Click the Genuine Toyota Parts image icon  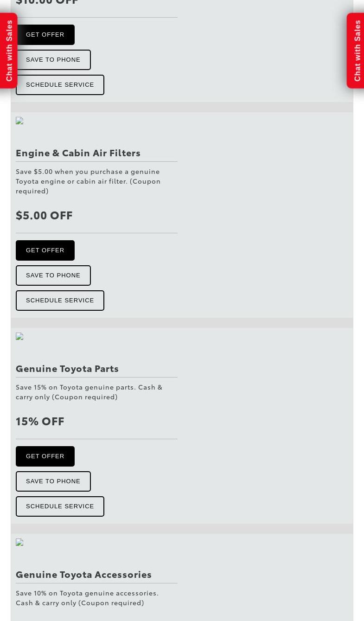[19, 337]
